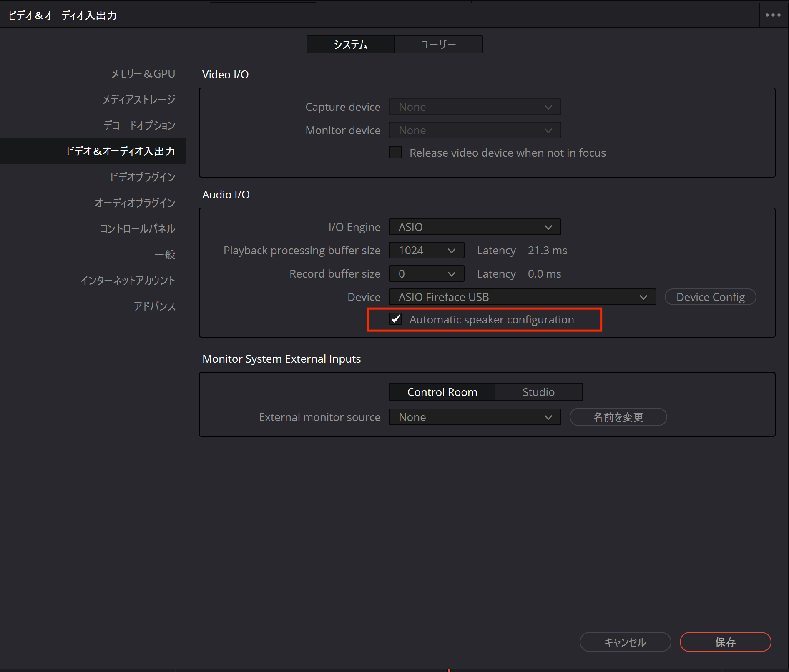Viewport: 789px width, 672px height.
Task: Uncheck Automatic speaker configuration
Action: [x=395, y=319]
